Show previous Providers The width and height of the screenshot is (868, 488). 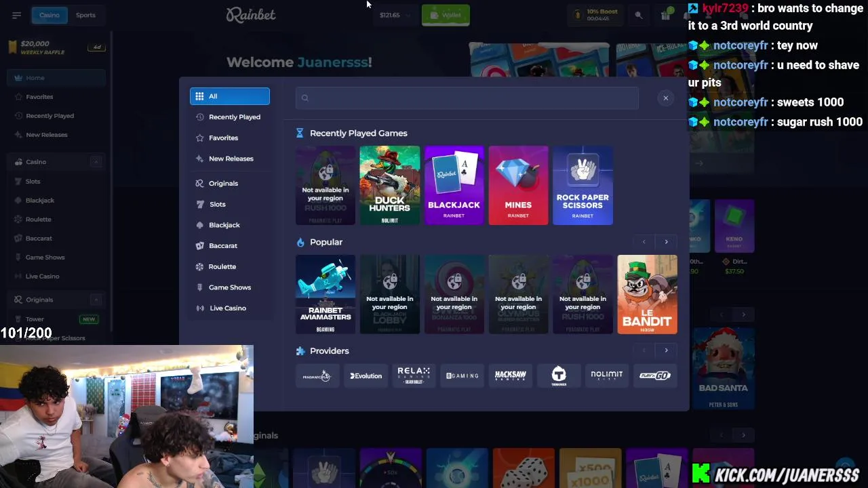click(x=644, y=350)
